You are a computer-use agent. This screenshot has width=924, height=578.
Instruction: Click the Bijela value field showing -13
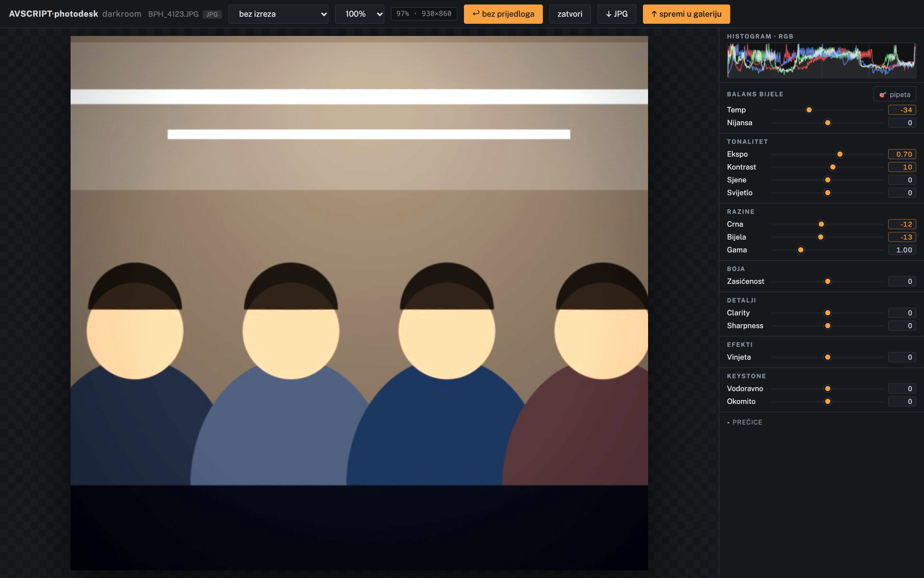pyautogui.click(x=902, y=237)
